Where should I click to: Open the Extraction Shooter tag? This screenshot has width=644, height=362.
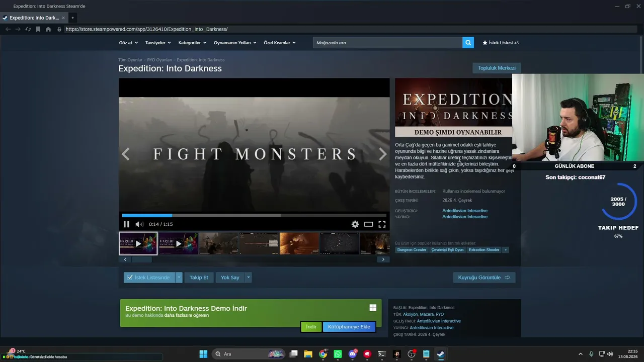pyautogui.click(x=484, y=250)
